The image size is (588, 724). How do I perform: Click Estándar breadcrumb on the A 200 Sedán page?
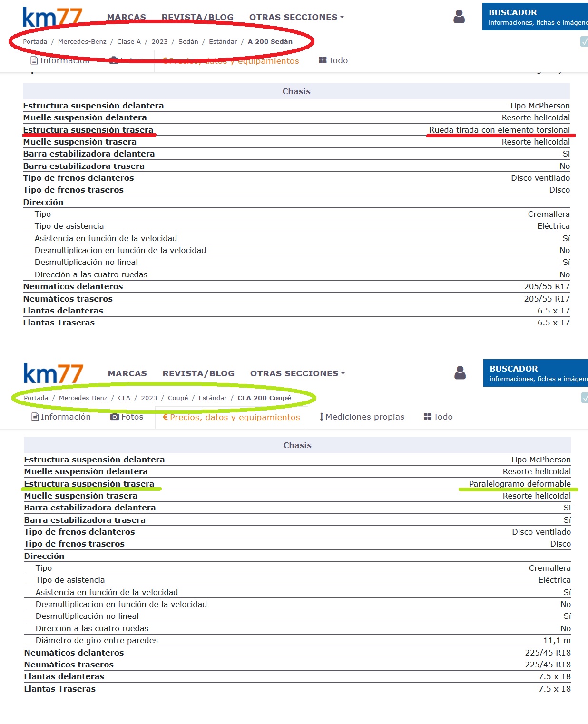223,41
